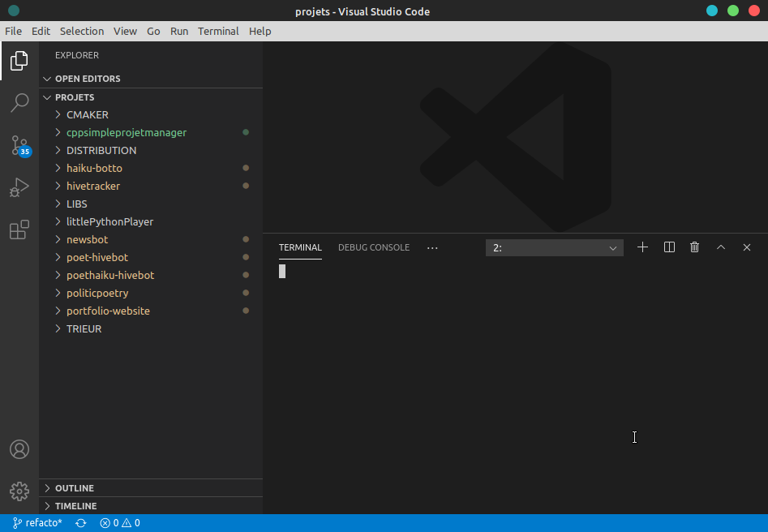The image size is (768, 532).
Task: Switch to the DEBUG CONSOLE tab
Action: (374, 247)
